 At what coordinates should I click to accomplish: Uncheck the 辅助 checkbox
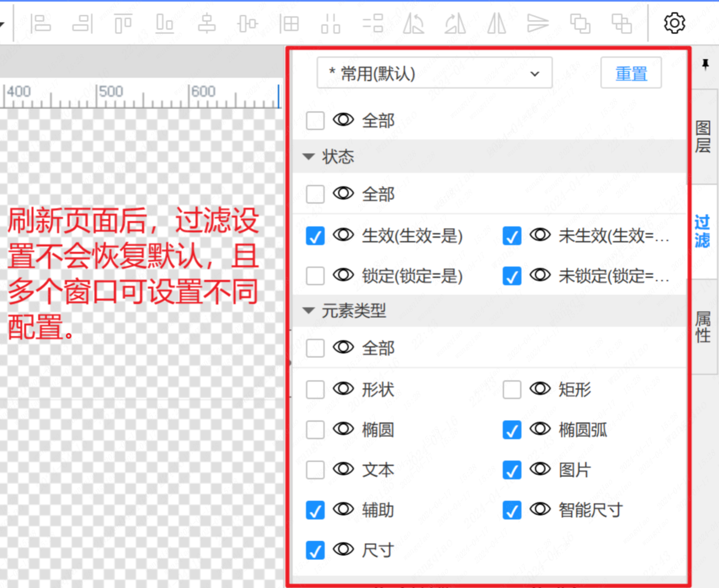315,510
